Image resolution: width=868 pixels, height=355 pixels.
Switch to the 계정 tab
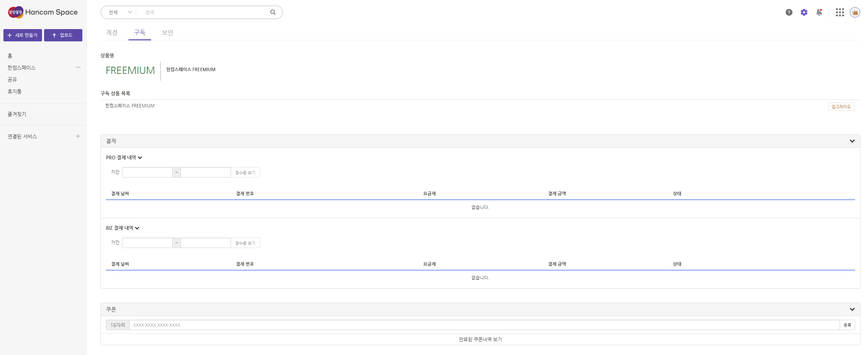(112, 32)
